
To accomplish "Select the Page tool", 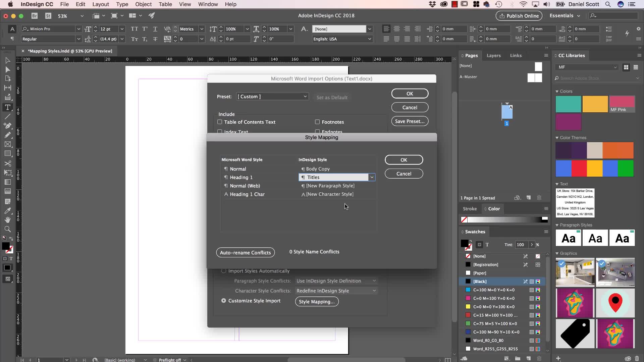I will 7,78.
